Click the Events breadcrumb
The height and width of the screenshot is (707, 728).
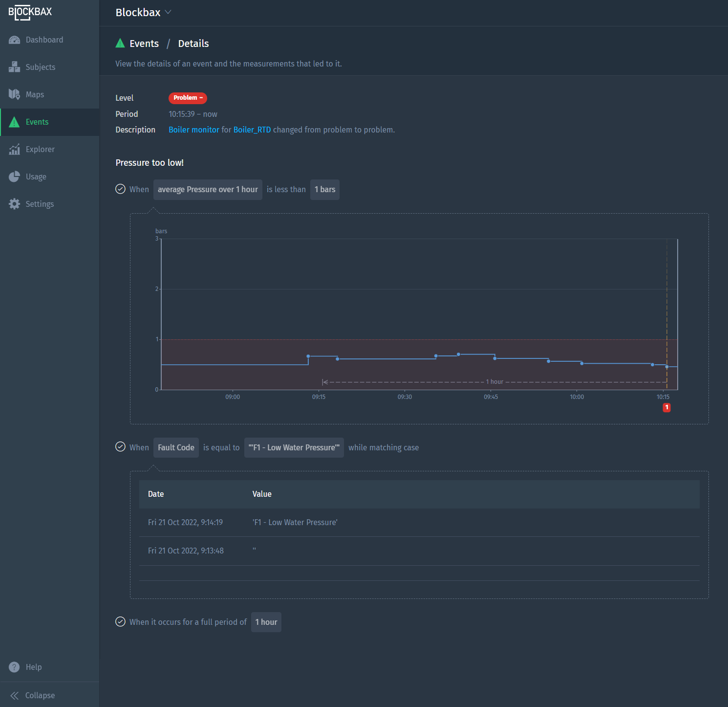[144, 44]
